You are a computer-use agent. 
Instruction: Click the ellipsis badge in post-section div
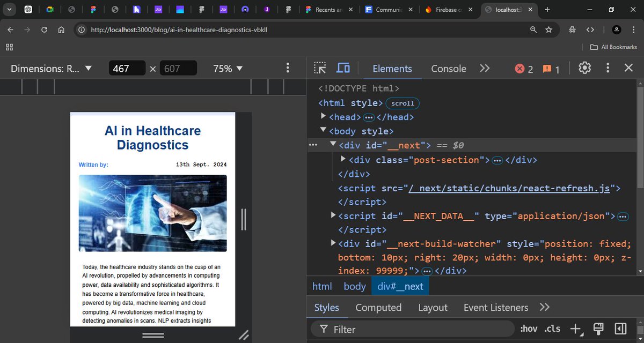(x=497, y=160)
